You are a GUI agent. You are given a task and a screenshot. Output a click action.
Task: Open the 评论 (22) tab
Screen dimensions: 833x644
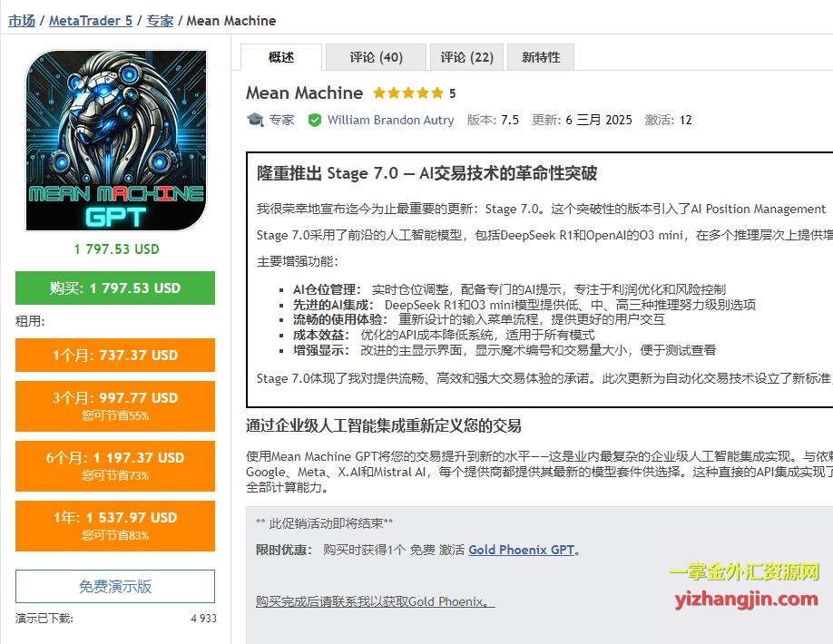pos(467,57)
